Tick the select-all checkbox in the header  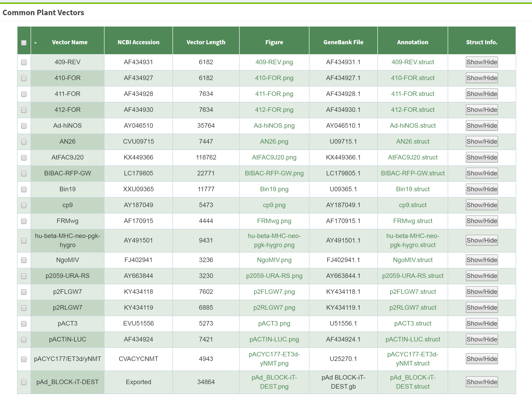24,43
